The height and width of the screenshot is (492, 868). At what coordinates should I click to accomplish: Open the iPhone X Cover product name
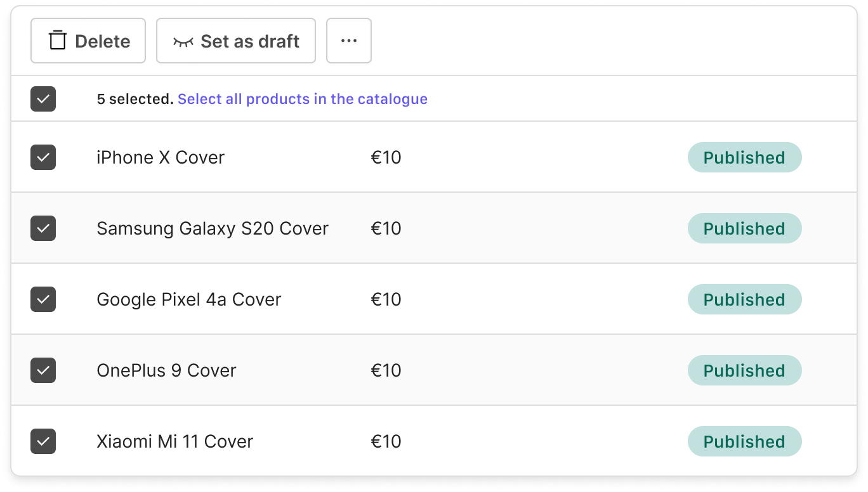pyautogui.click(x=161, y=157)
